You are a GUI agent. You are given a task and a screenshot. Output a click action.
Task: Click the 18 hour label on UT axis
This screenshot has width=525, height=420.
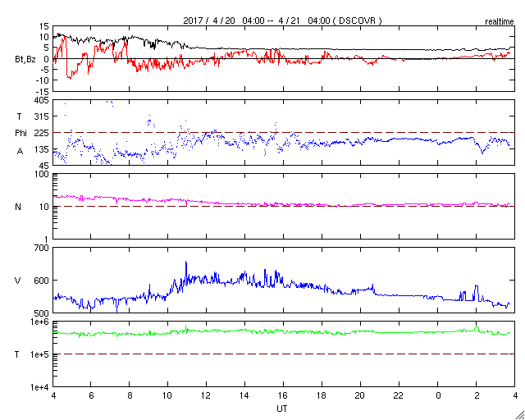[x=322, y=395]
